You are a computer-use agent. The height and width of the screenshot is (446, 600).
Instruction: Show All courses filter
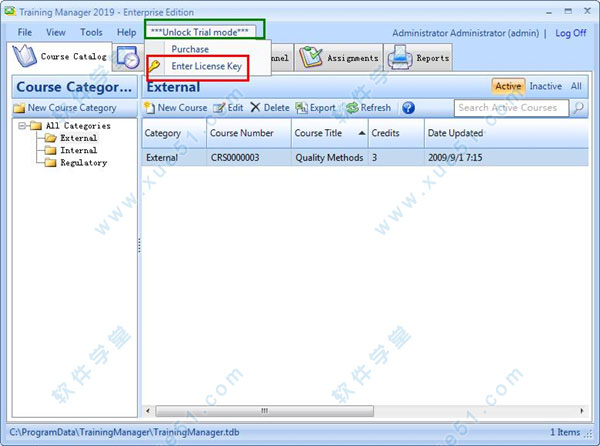[576, 86]
